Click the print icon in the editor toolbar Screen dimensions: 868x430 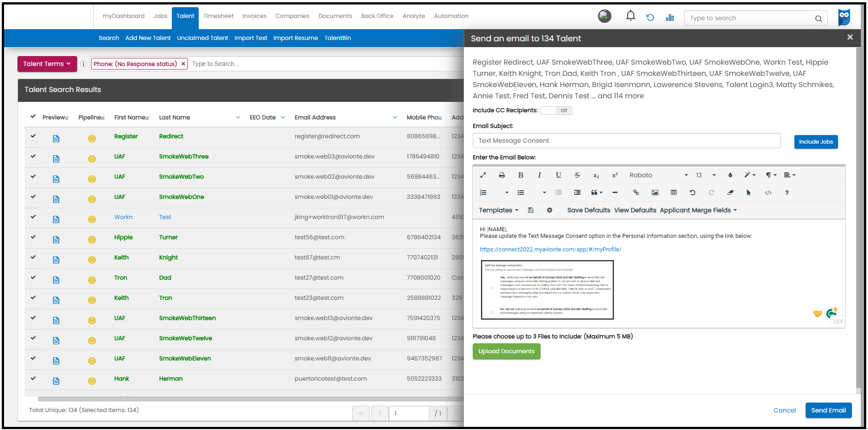point(502,175)
